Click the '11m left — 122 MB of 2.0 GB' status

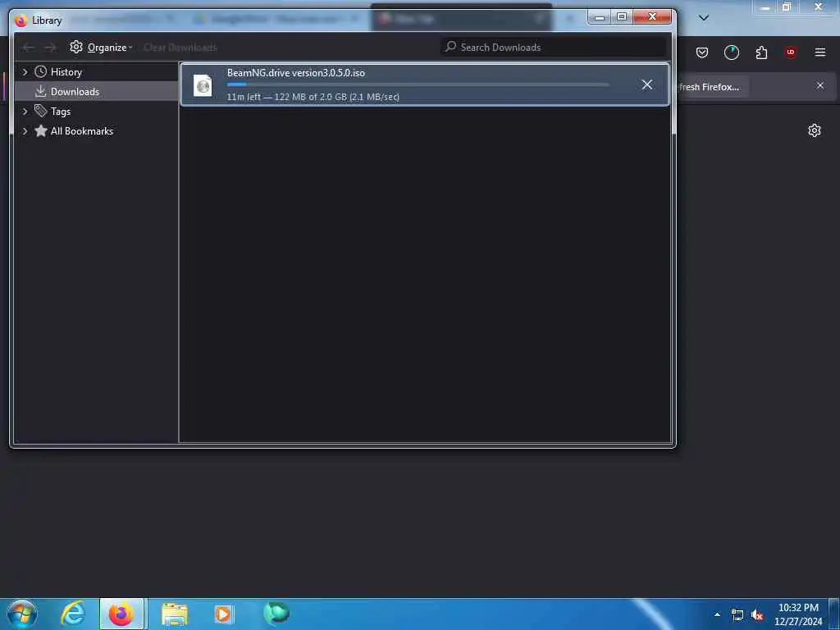(313, 97)
